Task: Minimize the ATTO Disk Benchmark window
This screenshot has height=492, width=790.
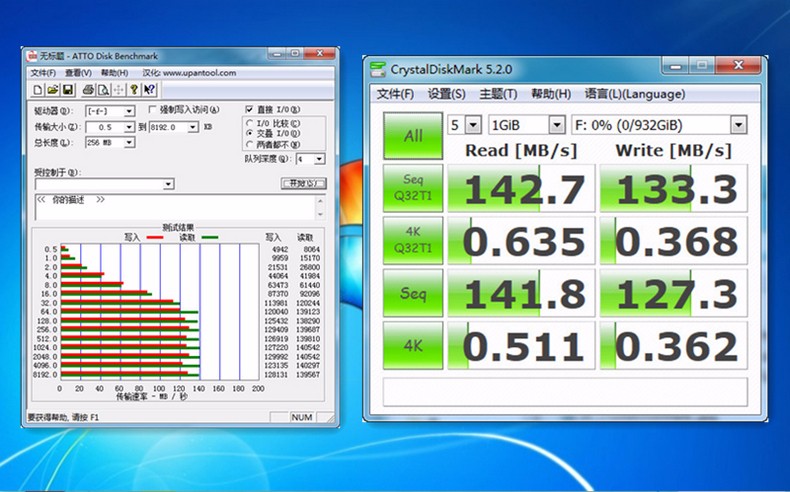Action: (x=278, y=53)
